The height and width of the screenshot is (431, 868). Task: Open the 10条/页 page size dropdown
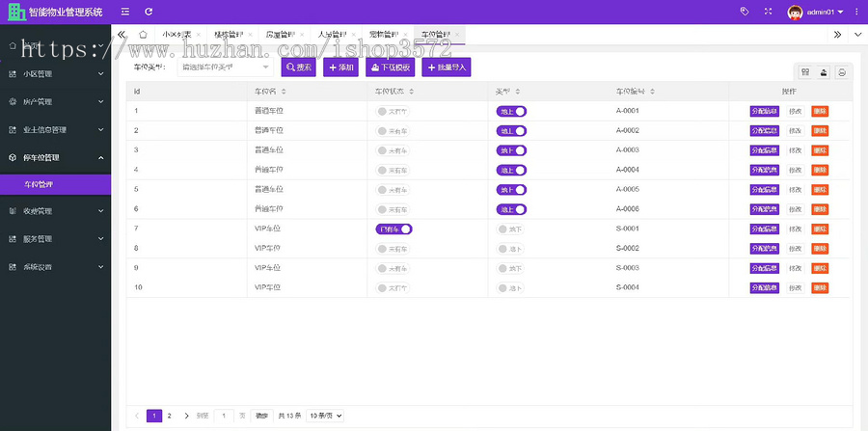325,416
